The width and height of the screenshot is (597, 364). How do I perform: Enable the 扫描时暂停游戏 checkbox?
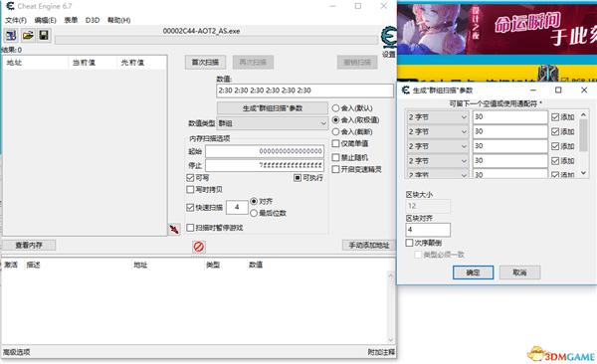click(x=214, y=228)
